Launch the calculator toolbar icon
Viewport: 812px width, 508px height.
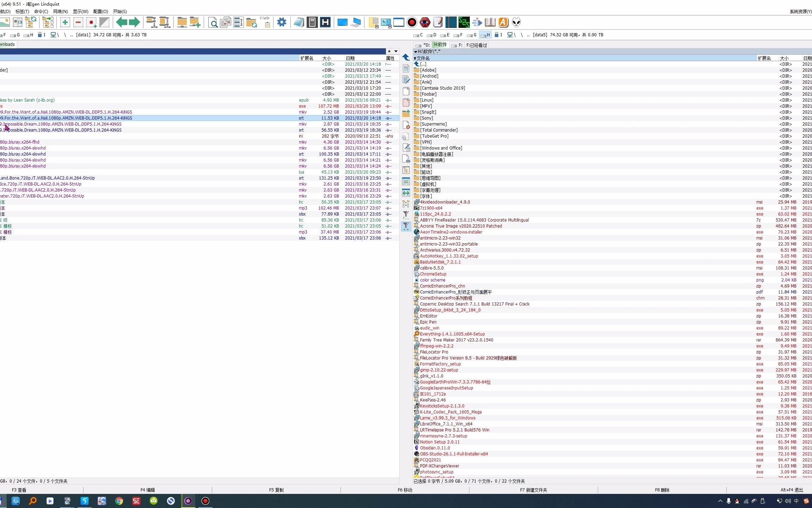[x=312, y=22]
